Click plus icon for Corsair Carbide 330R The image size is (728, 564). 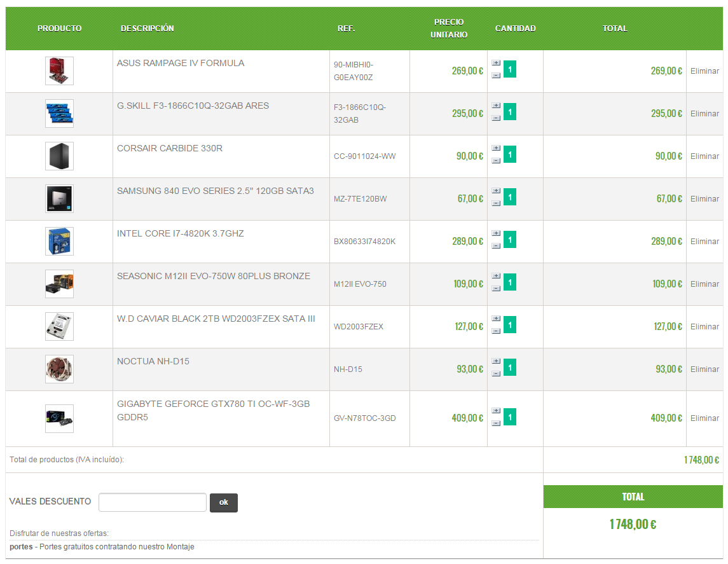[496, 148]
